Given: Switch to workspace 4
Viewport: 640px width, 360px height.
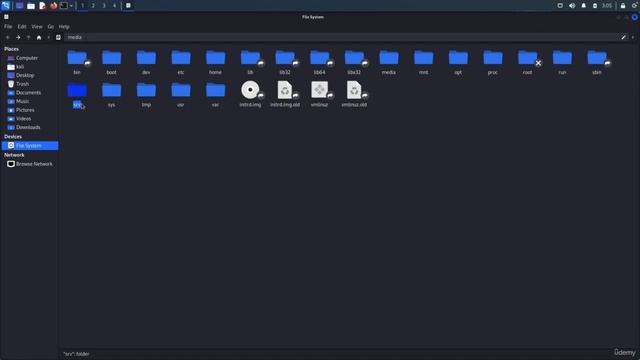Looking at the screenshot, I should [114, 6].
